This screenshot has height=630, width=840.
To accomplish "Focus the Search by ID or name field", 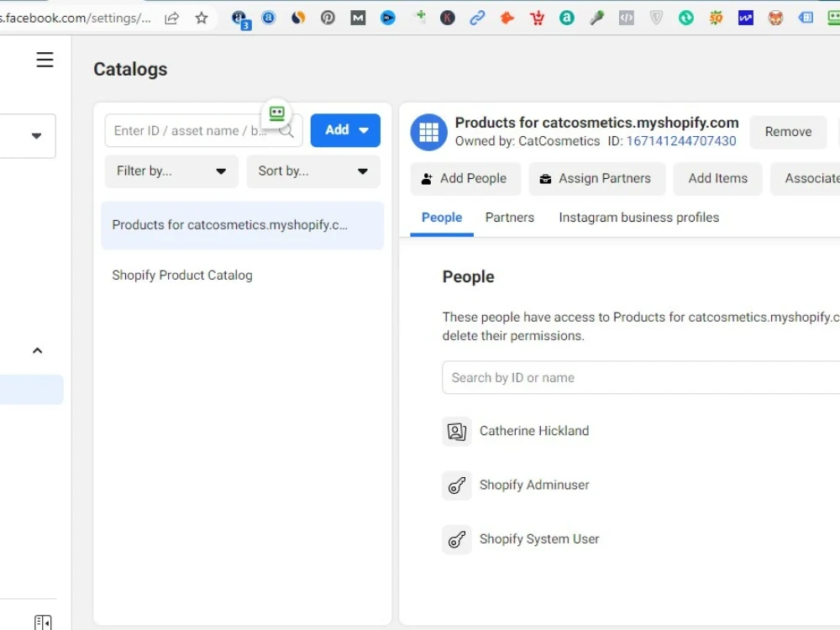I will click(641, 378).
